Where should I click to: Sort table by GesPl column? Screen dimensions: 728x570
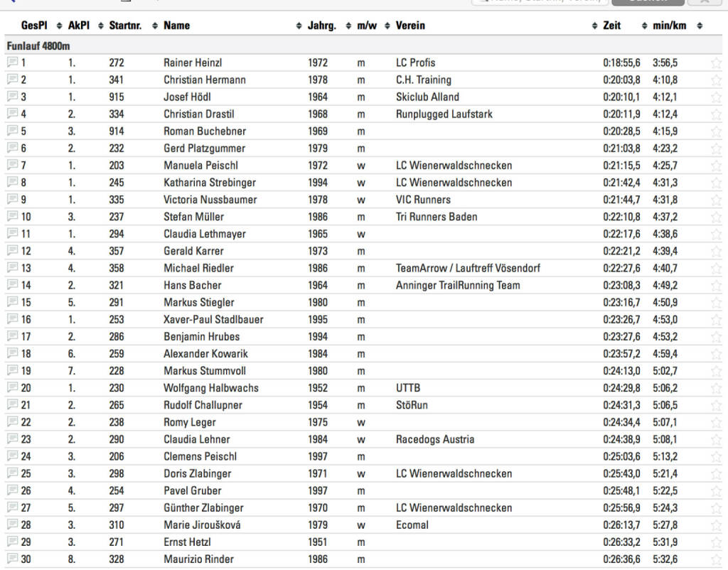34,26
